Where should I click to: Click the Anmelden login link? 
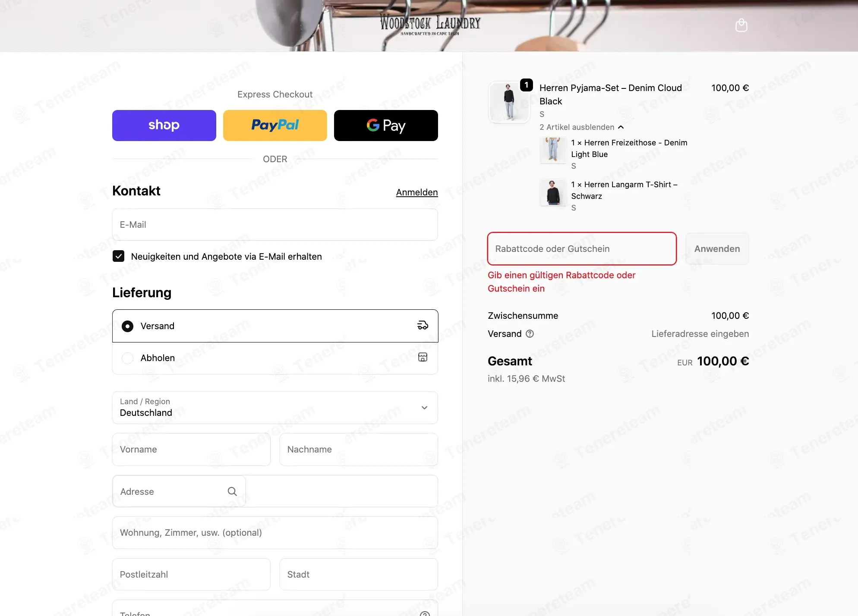[x=417, y=192]
